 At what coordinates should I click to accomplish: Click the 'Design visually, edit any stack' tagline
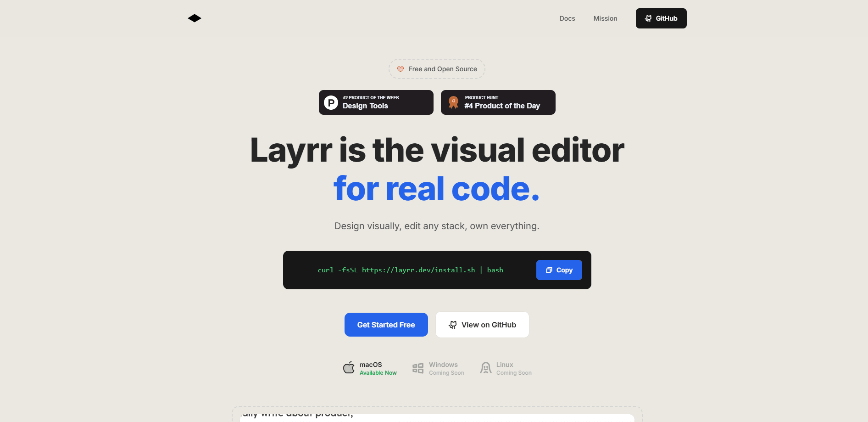pos(437,226)
